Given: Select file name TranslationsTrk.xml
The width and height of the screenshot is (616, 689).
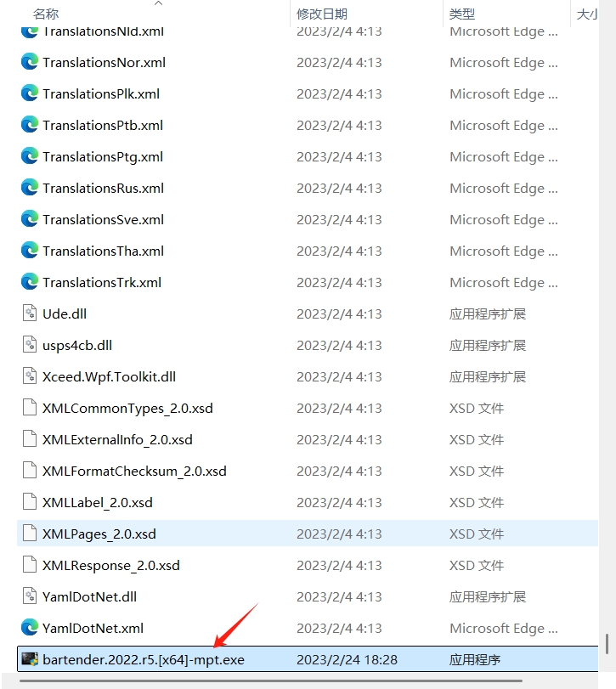Looking at the screenshot, I should click(x=102, y=282).
